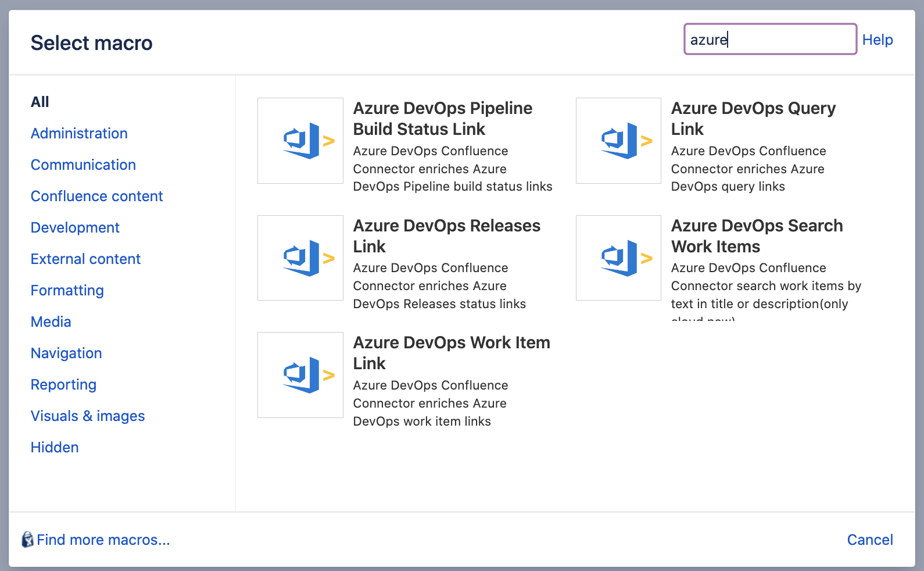Show All macro categories
The image size is (924, 571).
[40, 102]
